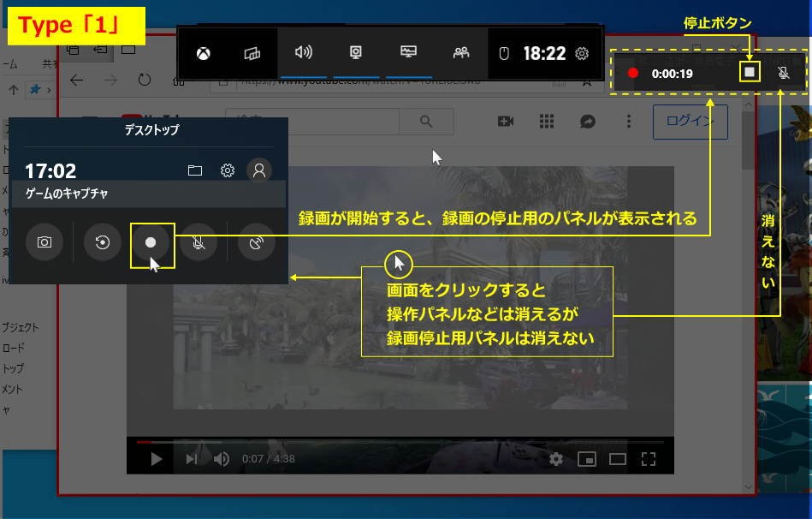
Task: Click the ロード item in Explorer sidebar
Action: 13,348
